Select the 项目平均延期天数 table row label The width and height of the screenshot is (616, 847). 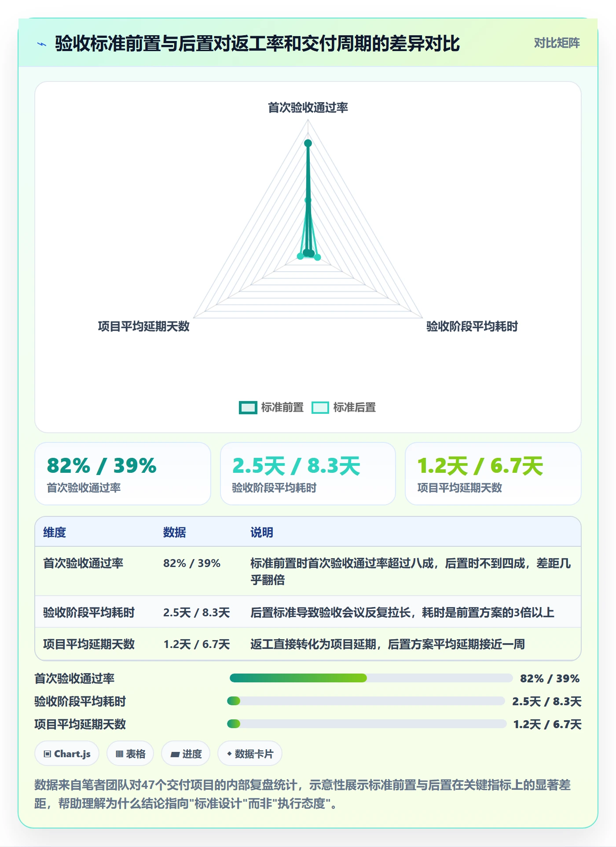point(89,644)
